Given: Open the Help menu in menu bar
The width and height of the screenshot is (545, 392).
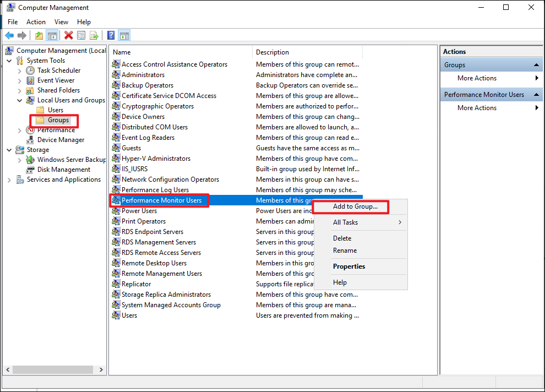Looking at the screenshot, I should pos(84,22).
